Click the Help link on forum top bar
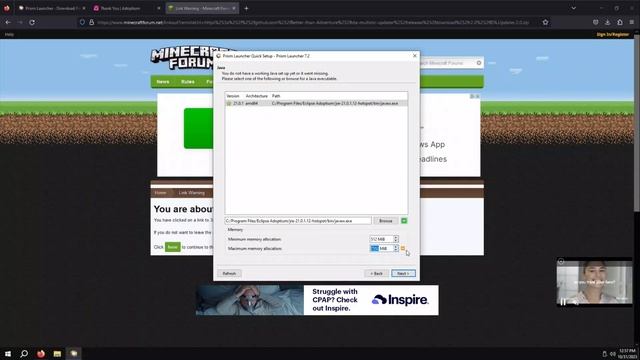Viewport: 640px width, 360px height. point(9,35)
